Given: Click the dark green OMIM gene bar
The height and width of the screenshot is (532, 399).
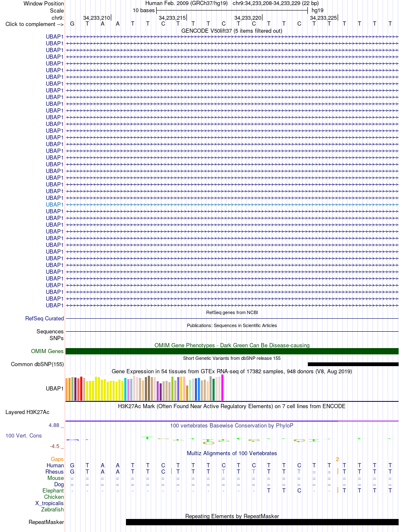Looking at the screenshot, I should (232, 351).
